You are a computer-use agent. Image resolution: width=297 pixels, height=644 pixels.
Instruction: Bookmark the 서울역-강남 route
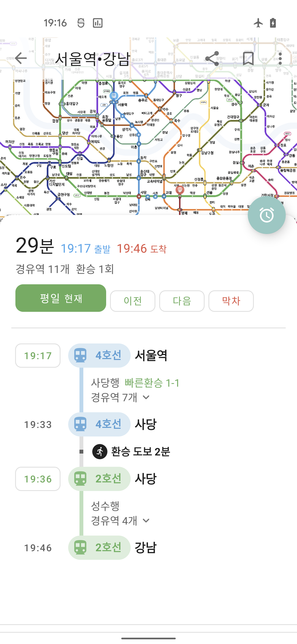[248, 58]
